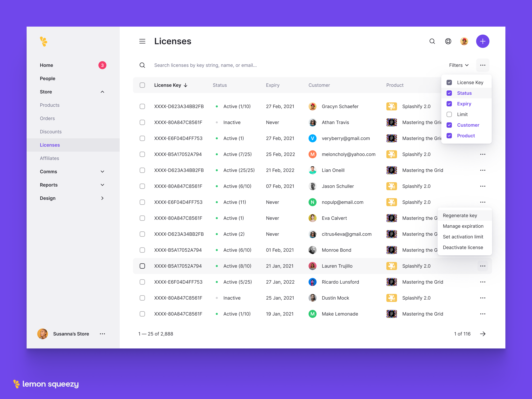The width and height of the screenshot is (532, 399).
Task: Click the hamburger menu icon beside Licenses
Action: (142, 41)
